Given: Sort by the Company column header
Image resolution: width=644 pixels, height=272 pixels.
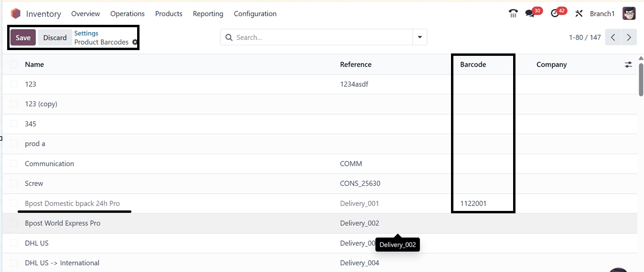Looking at the screenshot, I should coord(551,64).
